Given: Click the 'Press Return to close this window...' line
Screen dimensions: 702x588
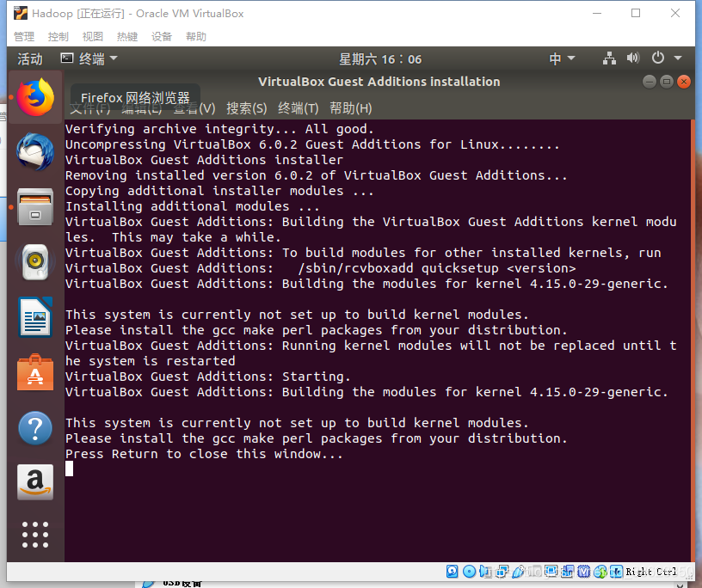Looking at the screenshot, I should (x=204, y=454).
